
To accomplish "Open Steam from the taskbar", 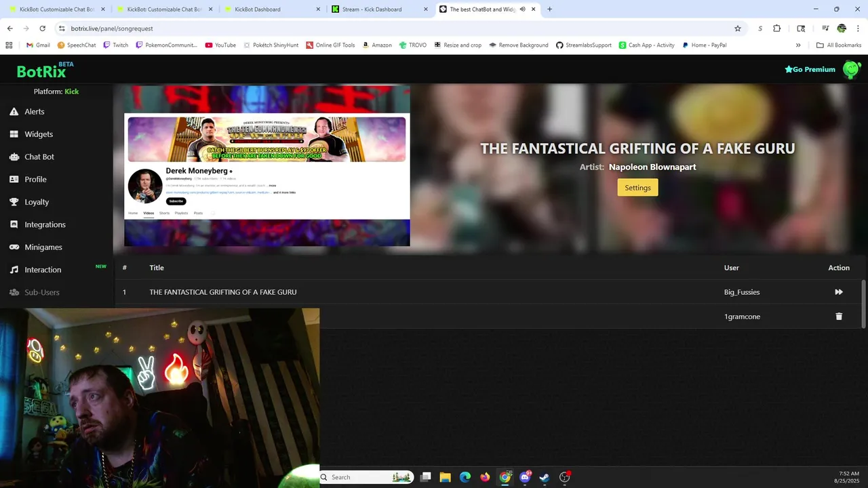I will point(545,477).
